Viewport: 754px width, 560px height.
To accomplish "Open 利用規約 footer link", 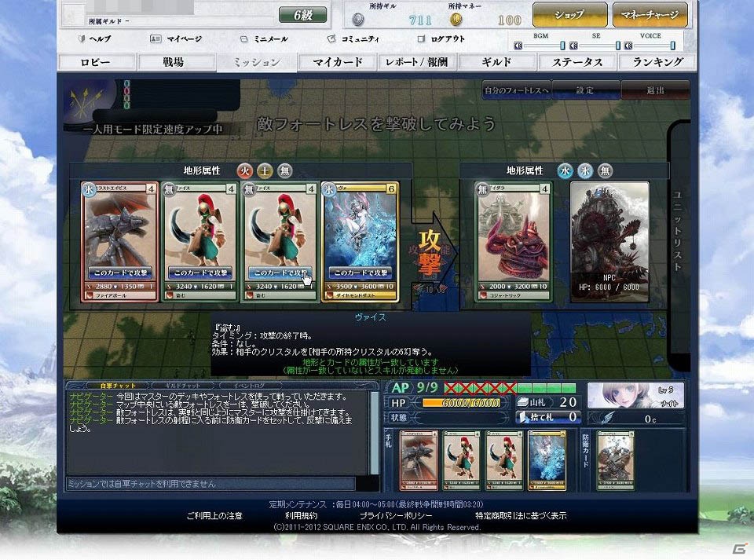I will [x=301, y=516].
